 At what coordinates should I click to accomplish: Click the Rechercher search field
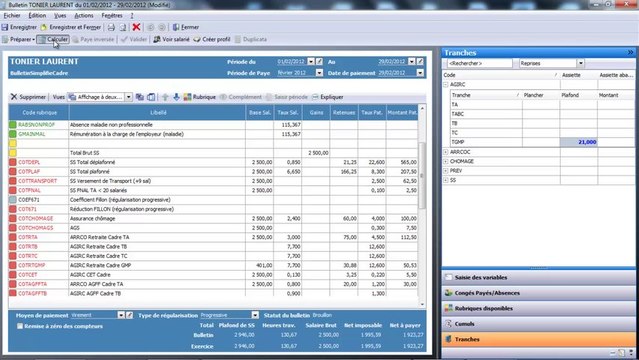click(479, 64)
